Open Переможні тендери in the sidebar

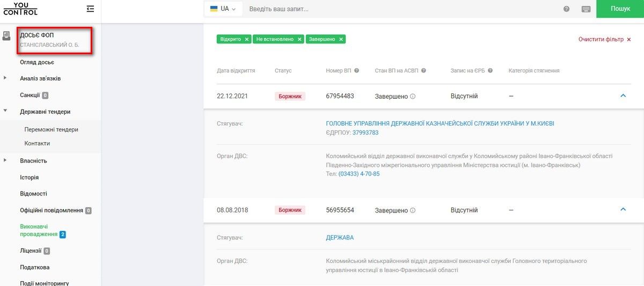point(51,129)
